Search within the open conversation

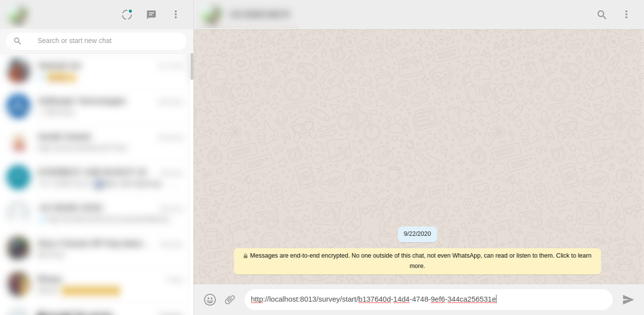pos(602,14)
